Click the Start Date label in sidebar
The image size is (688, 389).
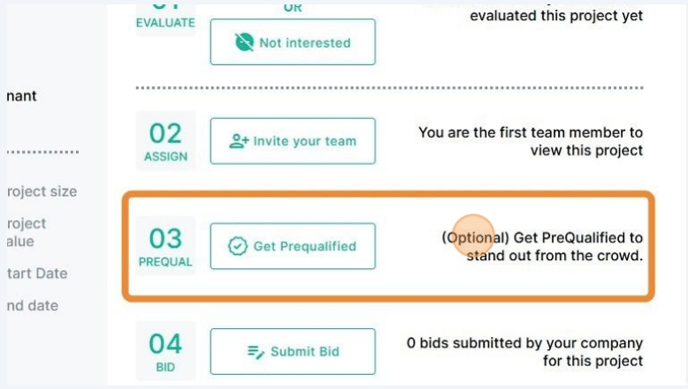click(x=37, y=274)
